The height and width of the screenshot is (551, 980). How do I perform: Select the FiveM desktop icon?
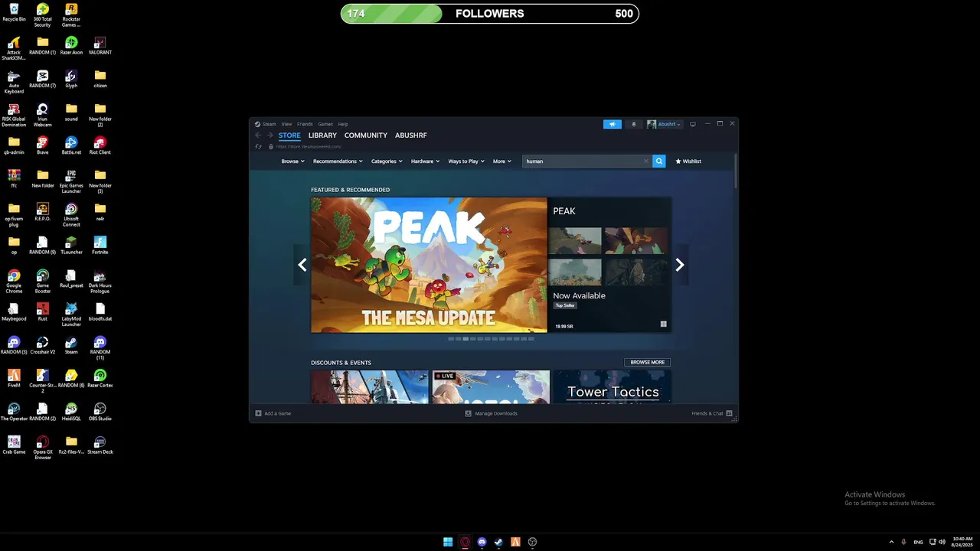(14, 378)
